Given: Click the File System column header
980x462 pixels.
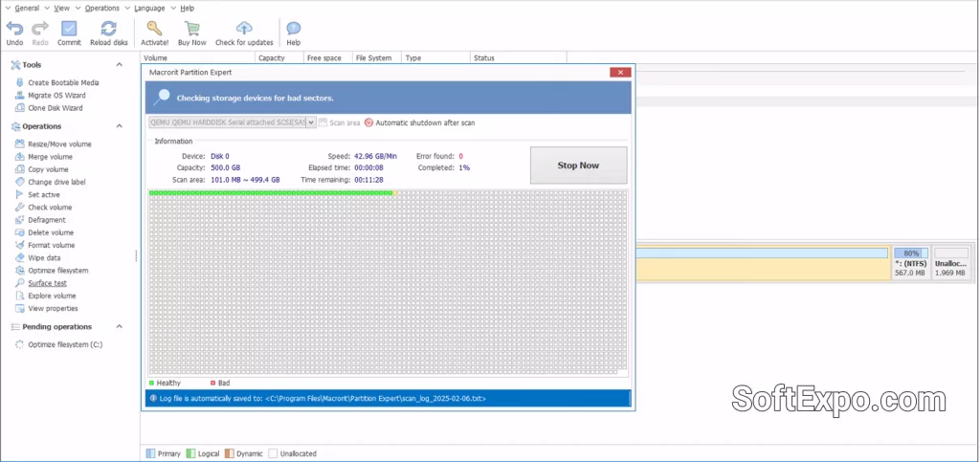Looking at the screenshot, I should click(x=377, y=58).
